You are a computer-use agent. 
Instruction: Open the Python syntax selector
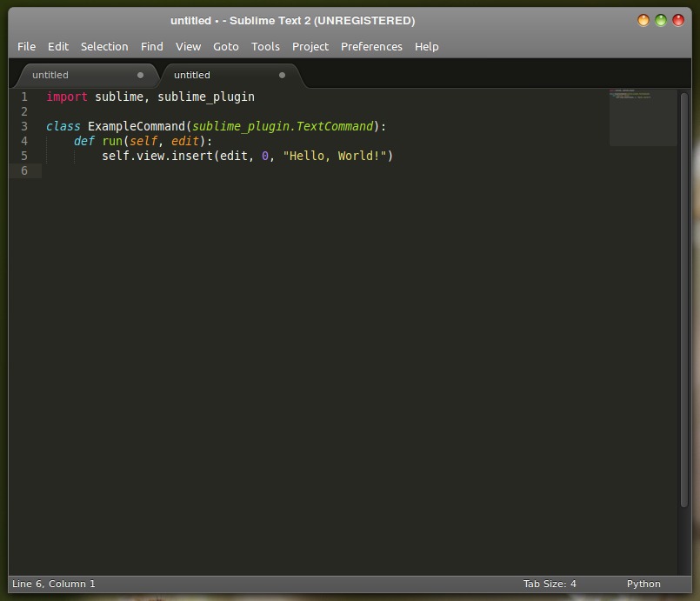pyautogui.click(x=643, y=584)
